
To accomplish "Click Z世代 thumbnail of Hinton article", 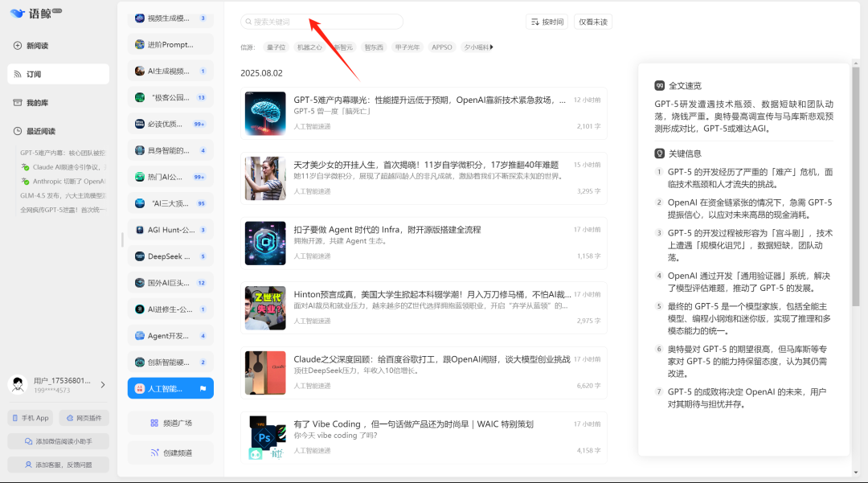I will pyautogui.click(x=265, y=308).
